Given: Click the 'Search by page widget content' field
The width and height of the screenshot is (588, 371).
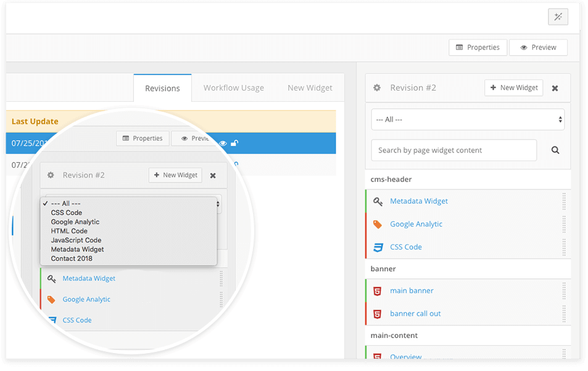Looking at the screenshot, I should click(453, 150).
